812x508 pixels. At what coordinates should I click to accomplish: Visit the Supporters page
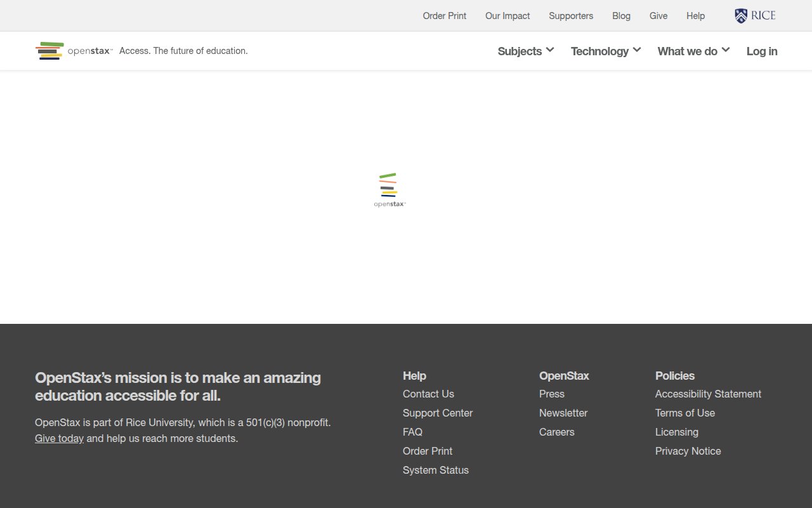coord(571,16)
